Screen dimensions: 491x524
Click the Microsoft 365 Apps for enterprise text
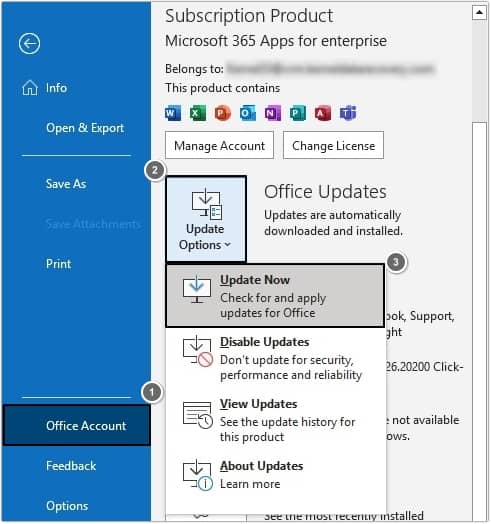point(276,41)
